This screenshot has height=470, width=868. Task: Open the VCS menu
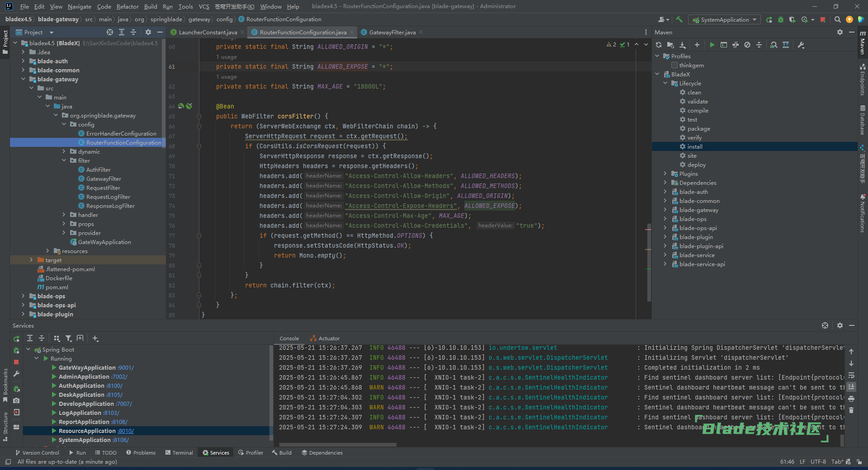pos(204,6)
